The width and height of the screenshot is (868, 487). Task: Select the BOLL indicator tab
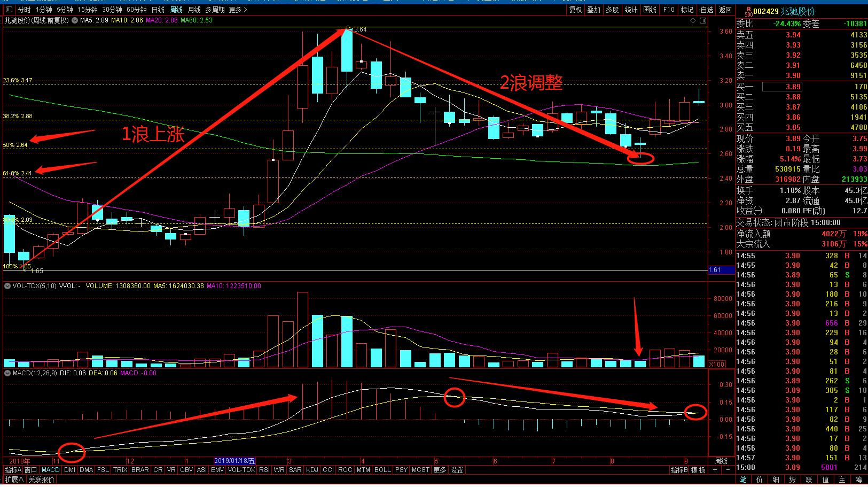pos(382,470)
